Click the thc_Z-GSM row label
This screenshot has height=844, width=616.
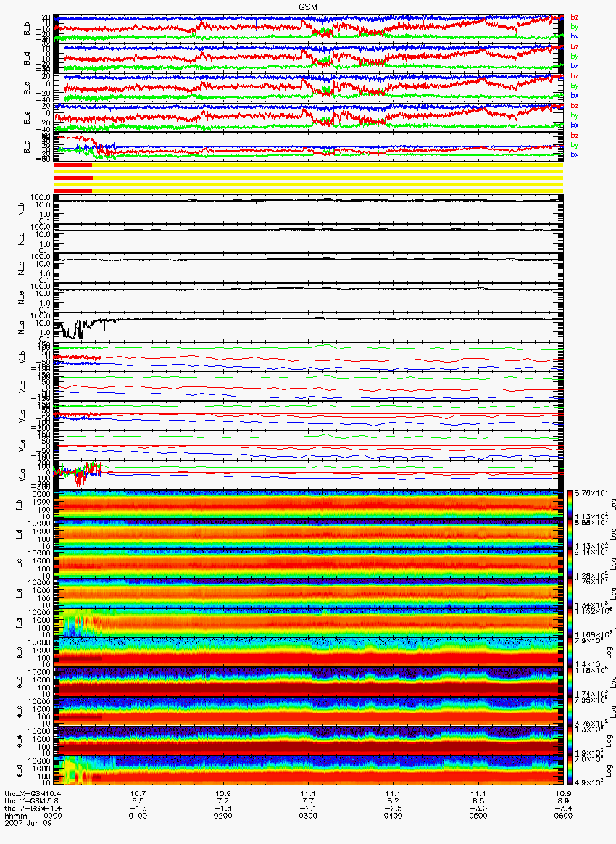(26, 808)
